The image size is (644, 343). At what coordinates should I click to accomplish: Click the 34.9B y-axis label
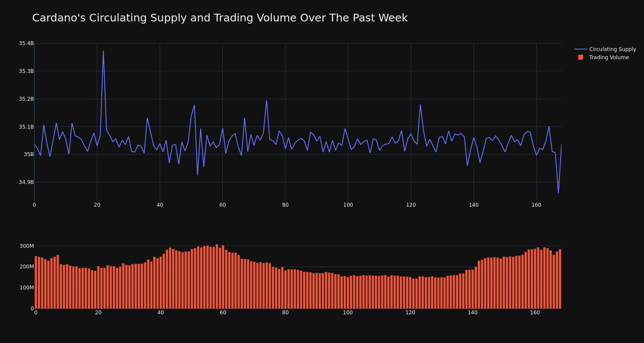(x=26, y=182)
